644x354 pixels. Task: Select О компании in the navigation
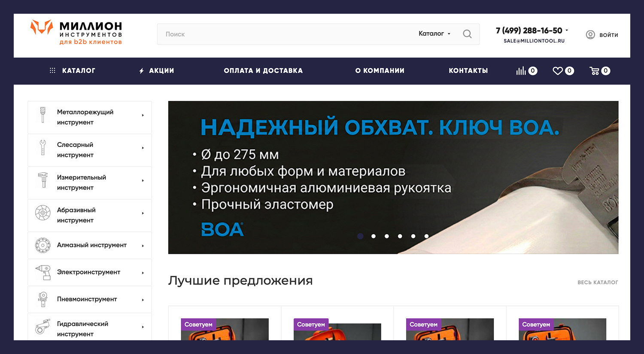380,70
